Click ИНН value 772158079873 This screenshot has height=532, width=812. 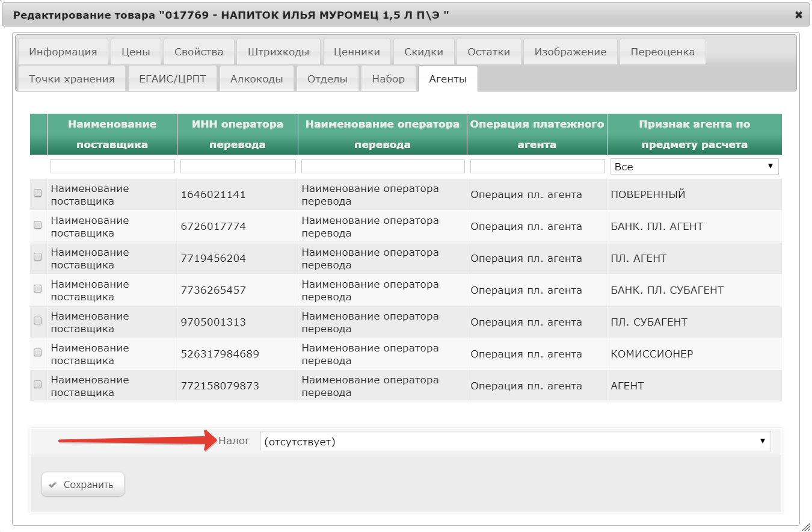click(220, 386)
